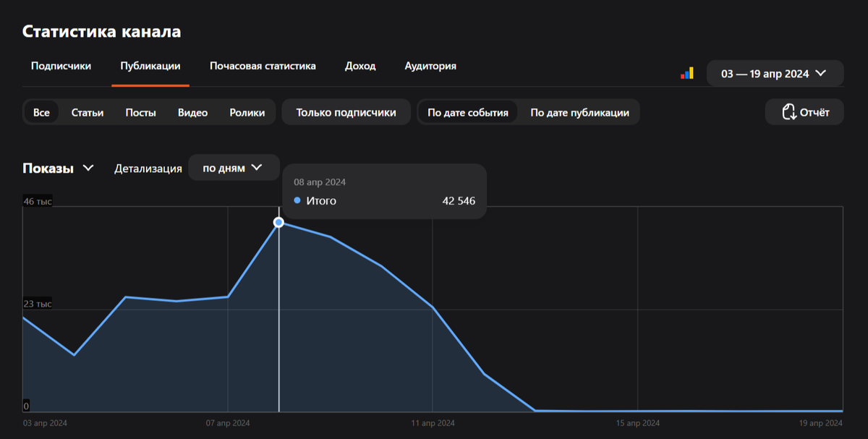Screen dimensions: 868x439
Task: Go to the Доход tab
Action: coord(360,66)
